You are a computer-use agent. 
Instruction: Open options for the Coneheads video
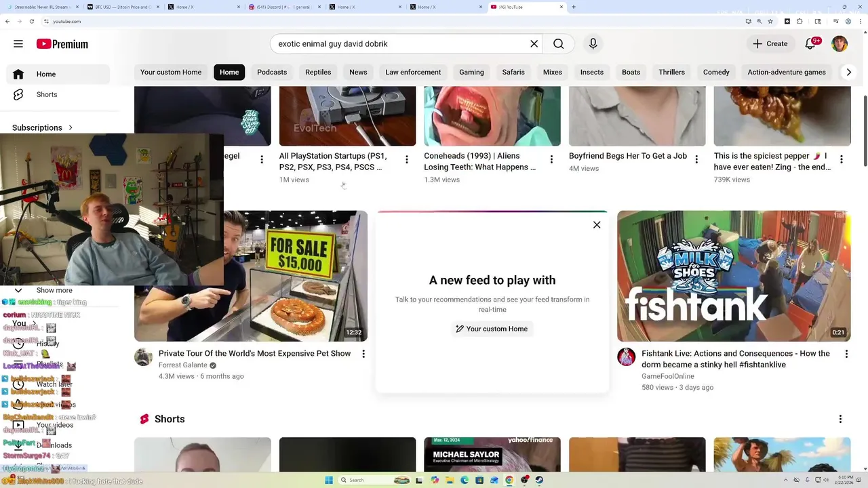tap(551, 159)
